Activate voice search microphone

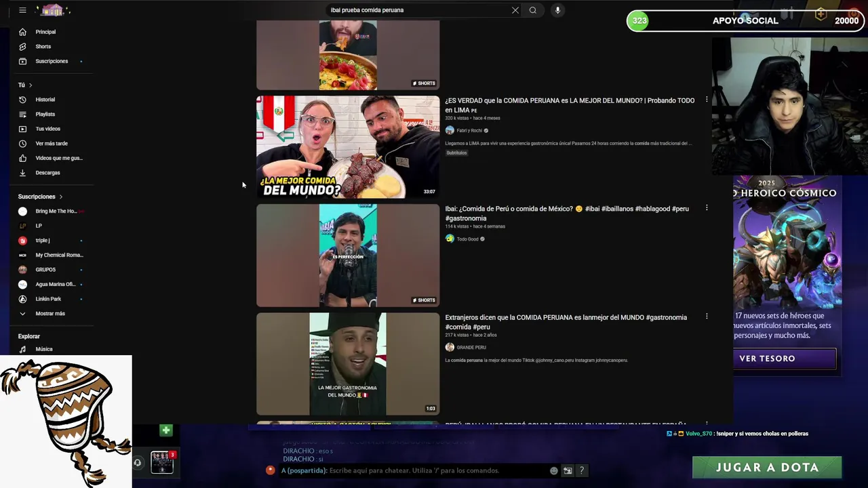tap(557, 10)
